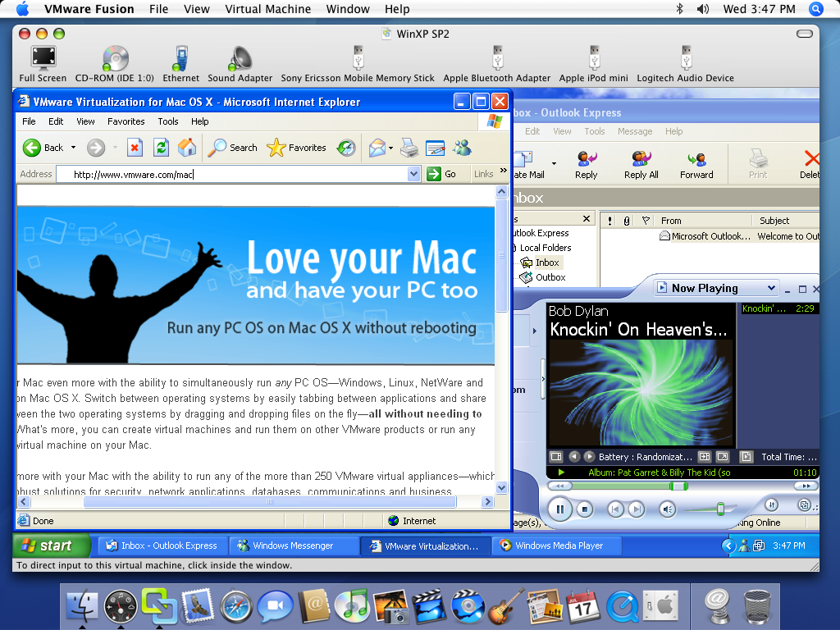Open the Favorites menu in Internet Explorer
Screen dimensions: 840x630
126,121
